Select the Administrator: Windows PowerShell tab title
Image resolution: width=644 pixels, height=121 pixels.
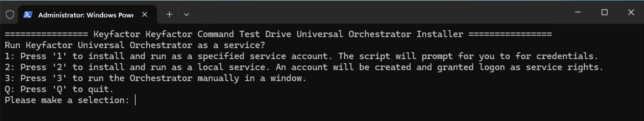[86, 15]
